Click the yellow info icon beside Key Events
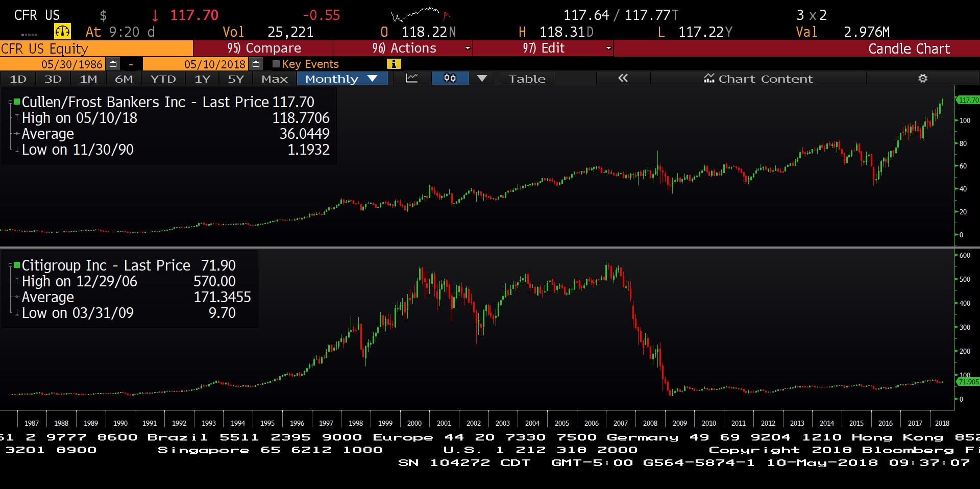The width and height of the screenshot is (980, 489). [x=394, y=64]
